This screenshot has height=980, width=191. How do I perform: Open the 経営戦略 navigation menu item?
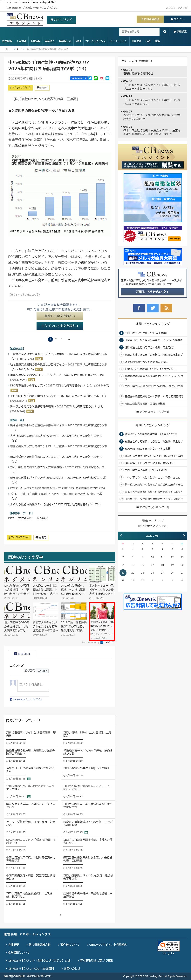tap(7, 41)
